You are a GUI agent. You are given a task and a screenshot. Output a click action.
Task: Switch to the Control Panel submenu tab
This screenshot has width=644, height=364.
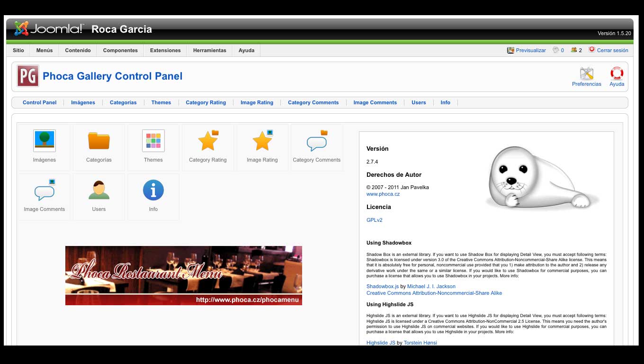coord(40,102)
